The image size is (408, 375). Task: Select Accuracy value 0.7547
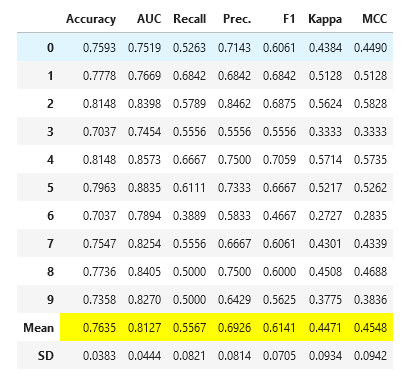pyautogui.click(x=99, y=244)
